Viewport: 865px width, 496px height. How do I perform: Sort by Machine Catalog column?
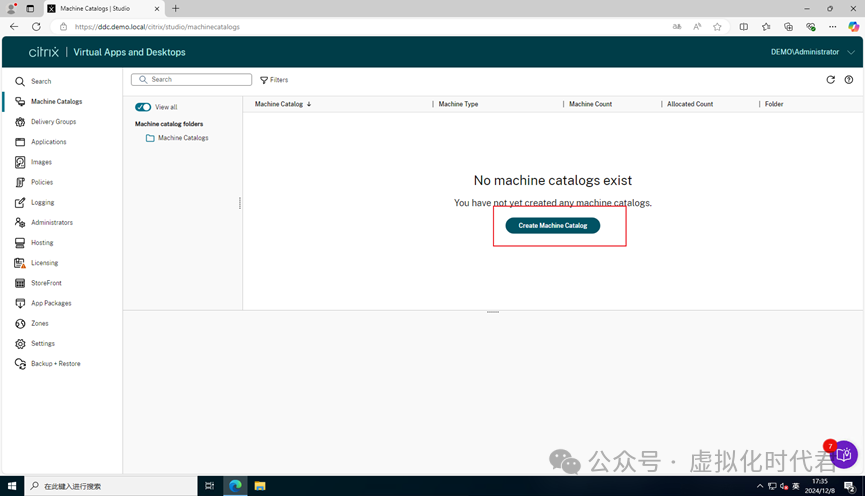pyautogui.click(x=282, y=104)
